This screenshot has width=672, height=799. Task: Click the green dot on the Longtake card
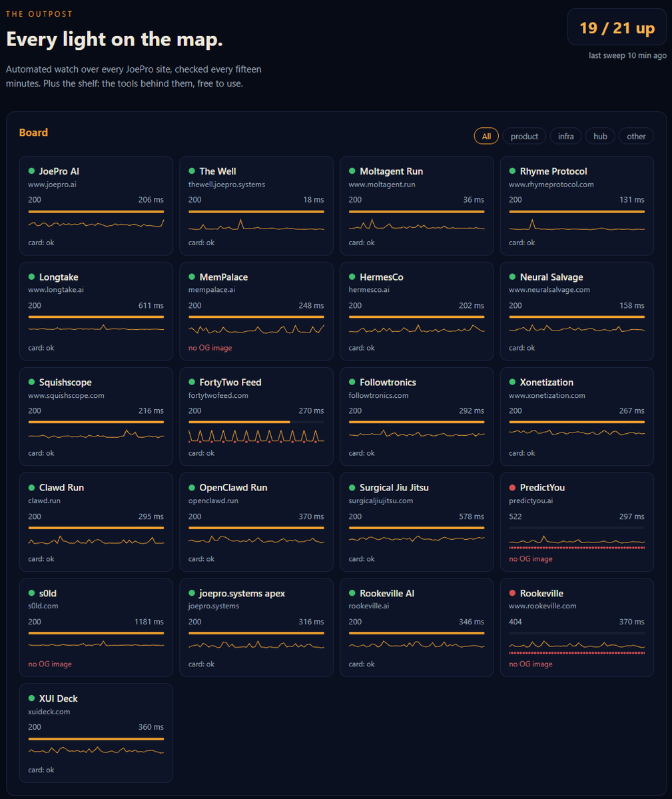(31, 277)
